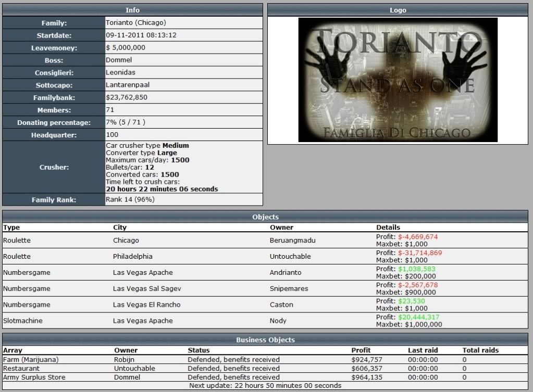Viewport: 533px width, 392px height.
Task: Click Next update 22 hours 50 minutes
Action: (265, 386)
